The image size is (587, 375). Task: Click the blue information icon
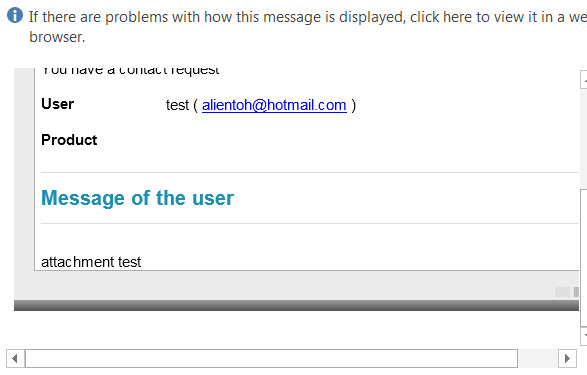coord(15,16)
